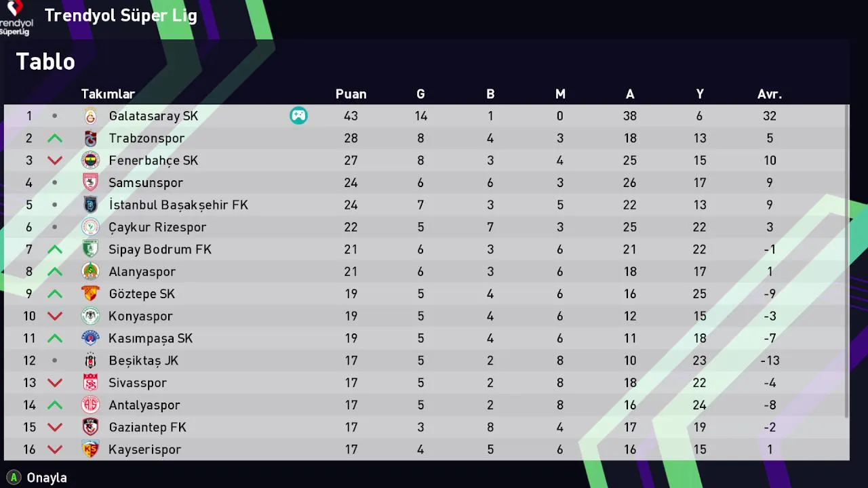Screen dimensions: 868x488
Task: Select the Çaykur Rizespor team name
Action: pyautogui.click(x=157, y=227)
